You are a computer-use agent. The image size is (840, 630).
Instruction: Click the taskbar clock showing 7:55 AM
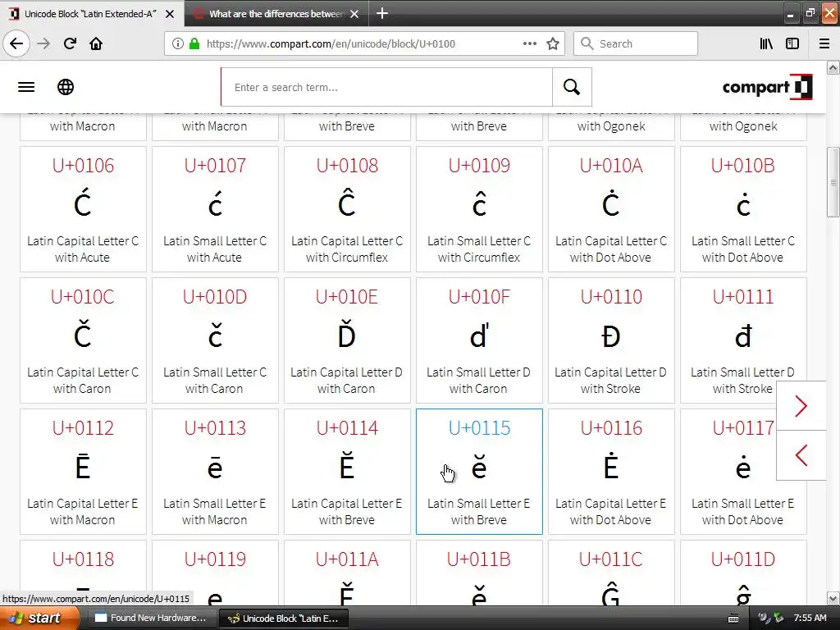click(x=810, y=618)
